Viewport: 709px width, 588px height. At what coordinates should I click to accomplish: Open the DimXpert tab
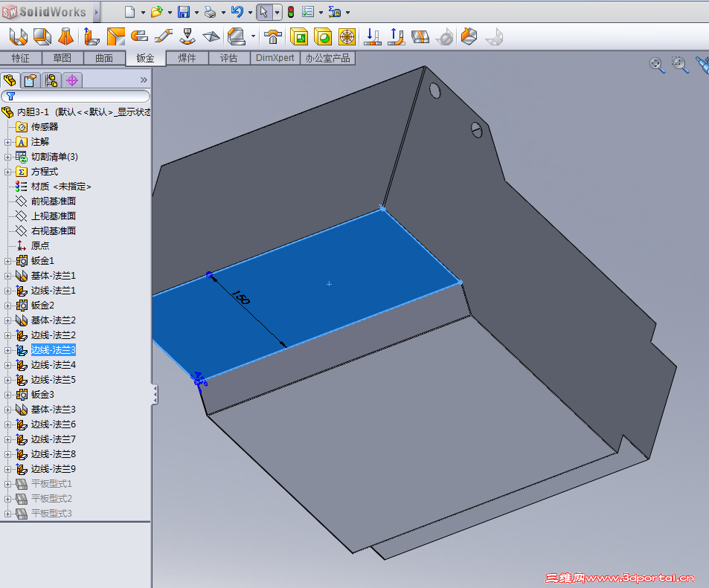pos(275,58)
